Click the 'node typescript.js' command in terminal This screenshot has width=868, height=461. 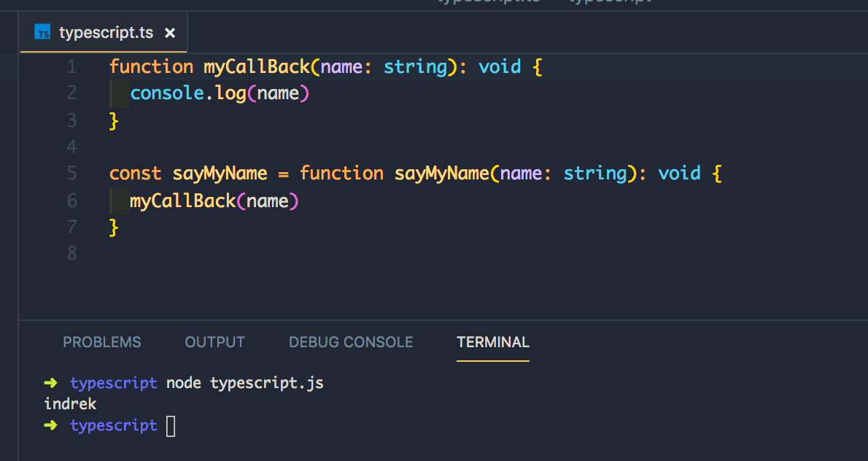pos(244,383)
